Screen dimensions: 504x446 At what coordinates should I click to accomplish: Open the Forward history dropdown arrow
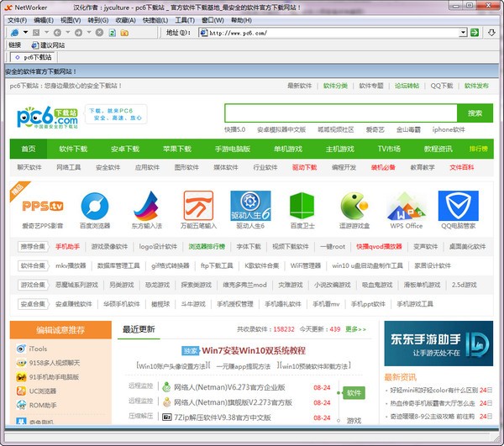pos(89,32)
